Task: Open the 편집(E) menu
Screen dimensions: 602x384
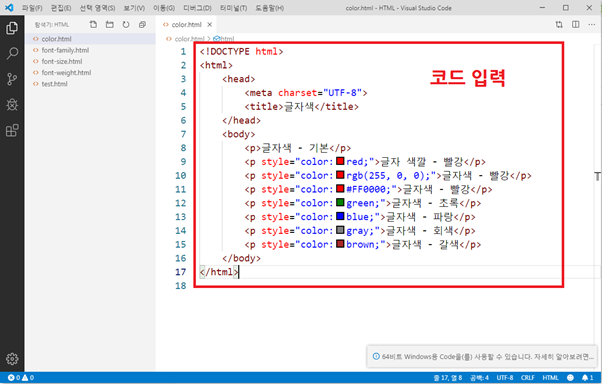Action: pyautogui.click(x=61, y=8)
